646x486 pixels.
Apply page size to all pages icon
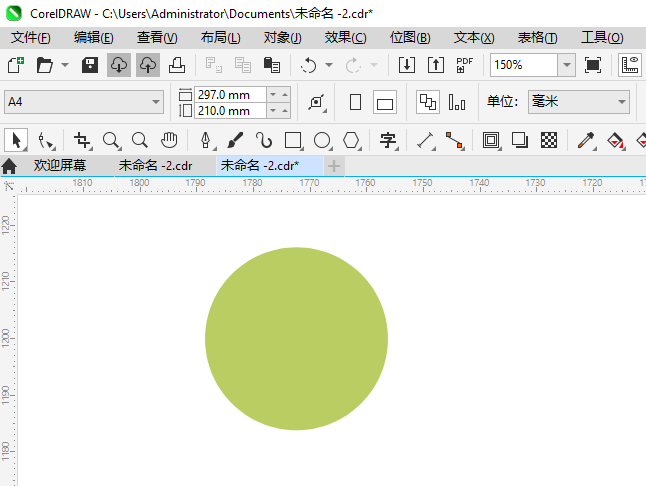[x=428, y=102]
